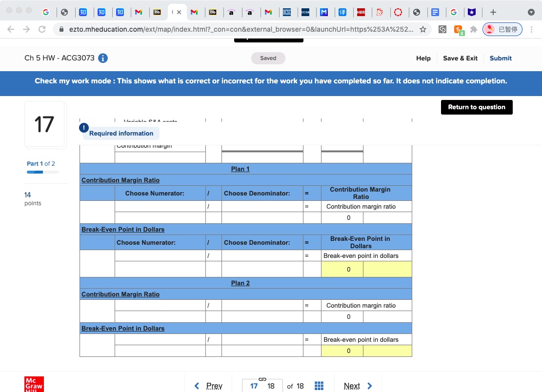
Task: Switch to the first Blackboard Bb tab
Action: [157, 13]
